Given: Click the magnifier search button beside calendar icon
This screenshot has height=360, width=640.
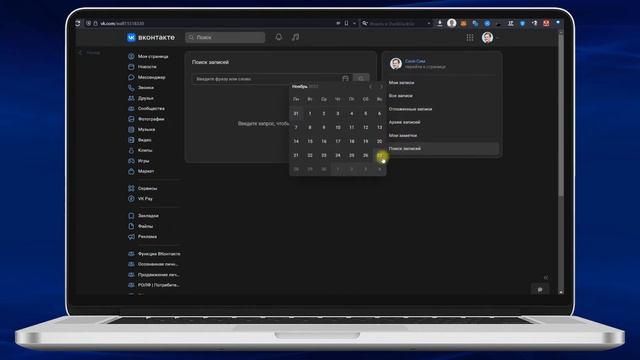Looking at the screenshot, I should click(361, 78).
